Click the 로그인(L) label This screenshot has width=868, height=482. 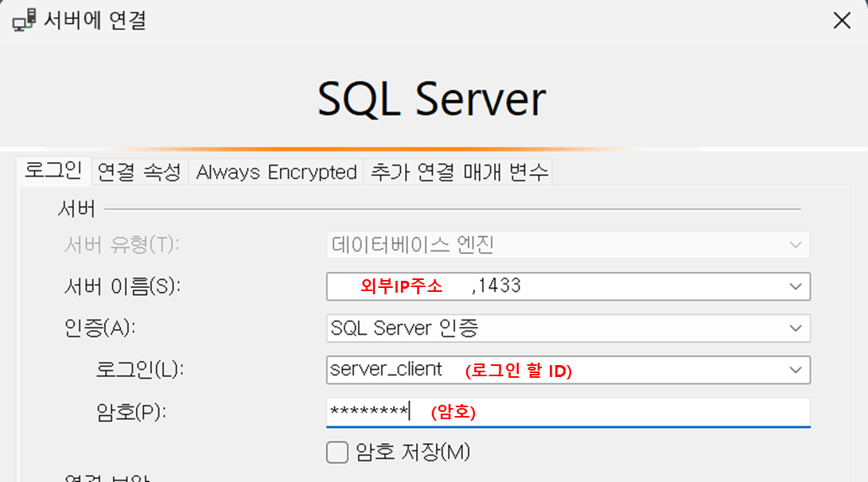[x=139, y=370]
